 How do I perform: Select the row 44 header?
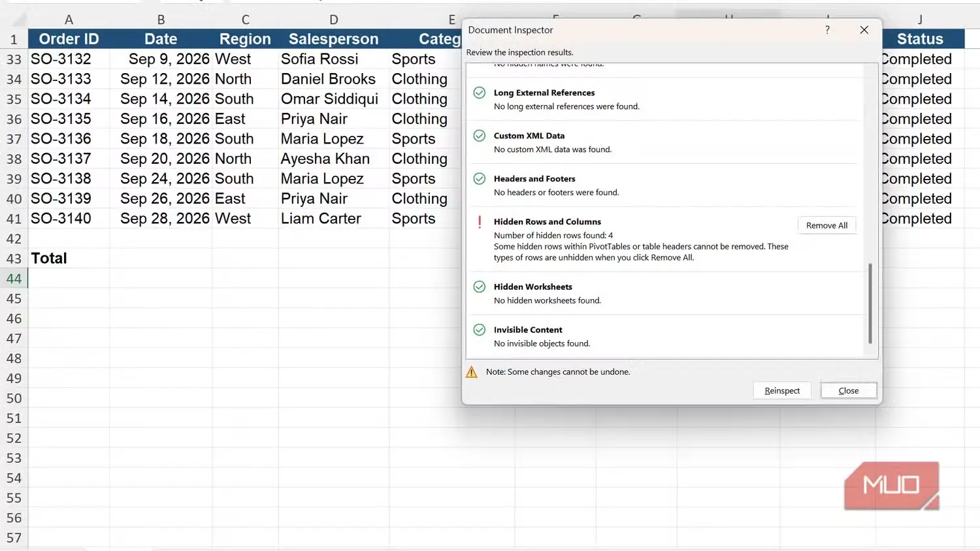pyautogui.click(x=14, y=279)
